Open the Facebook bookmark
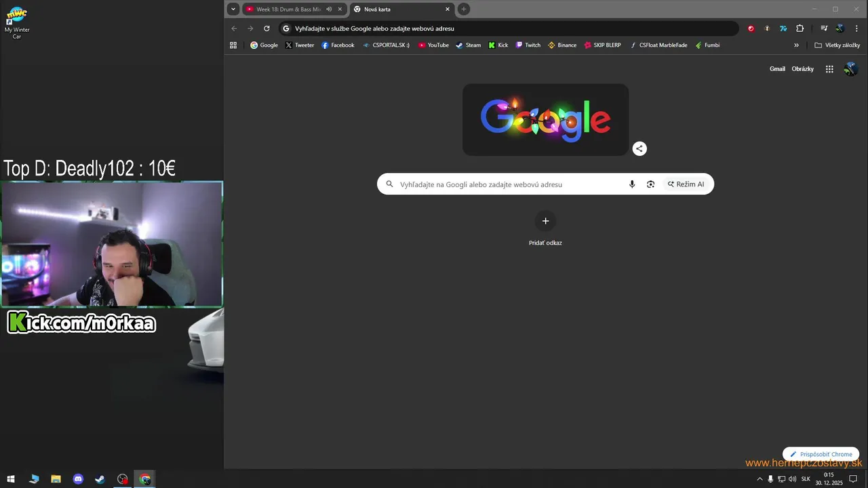 pos(338,45)
